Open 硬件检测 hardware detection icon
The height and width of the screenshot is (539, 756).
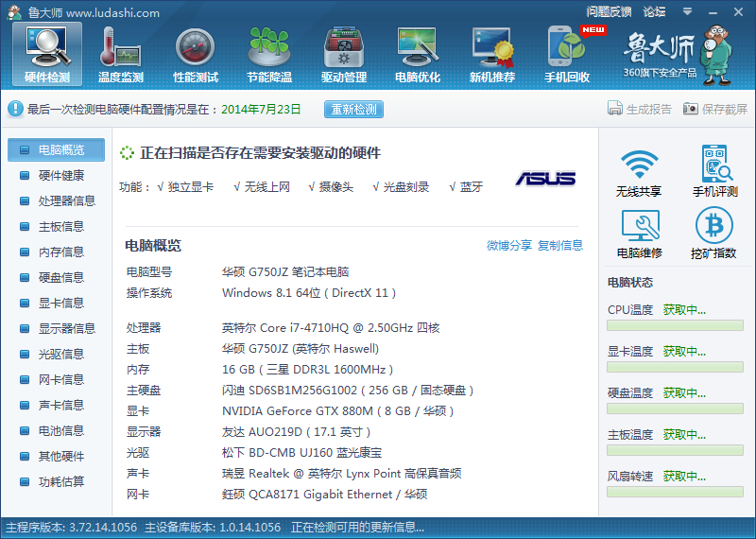point(47,54)
